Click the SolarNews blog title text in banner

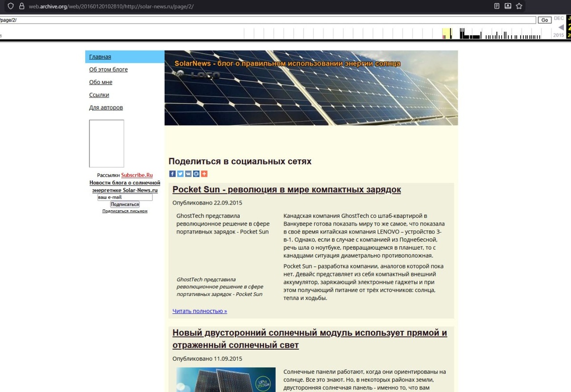[287, 64]
